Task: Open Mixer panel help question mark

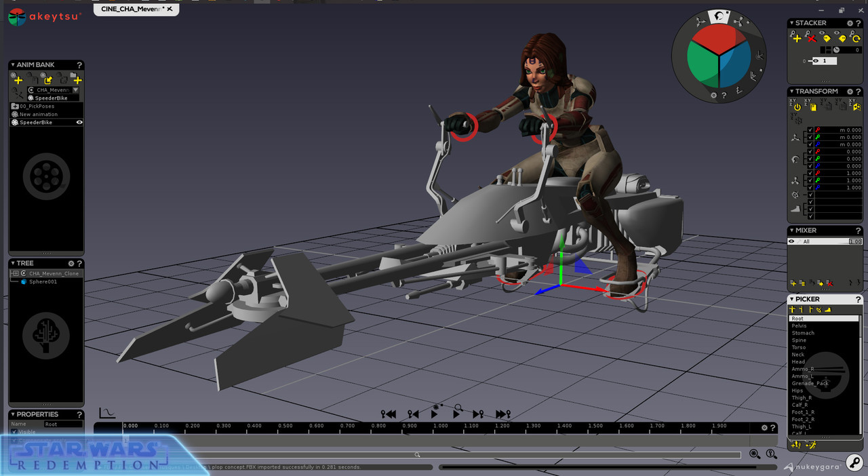Action: click(859, 231)
